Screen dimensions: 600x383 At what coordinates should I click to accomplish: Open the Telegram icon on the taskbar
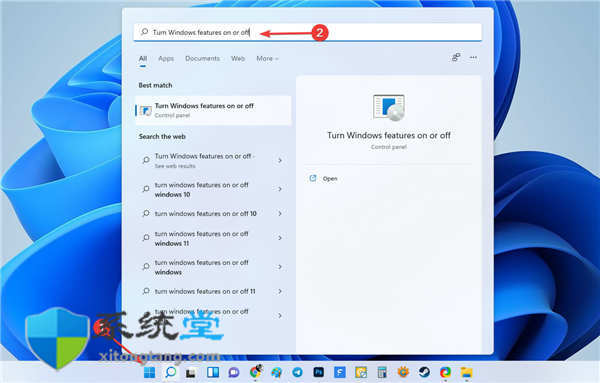[x=297, y=372]
